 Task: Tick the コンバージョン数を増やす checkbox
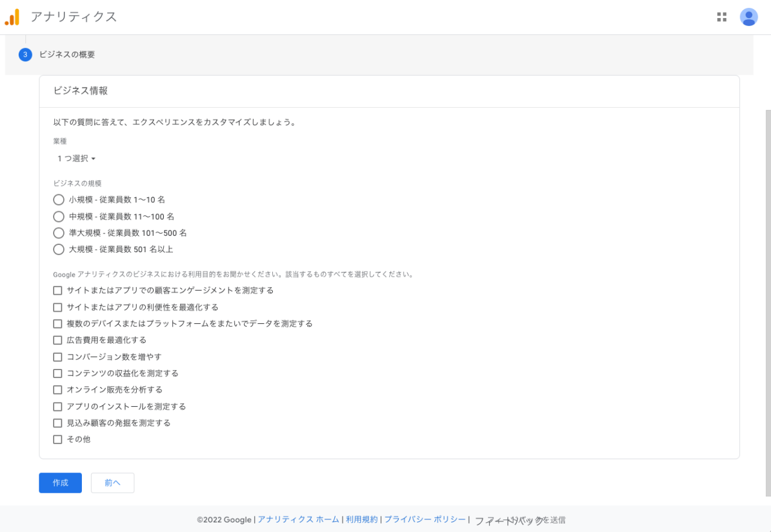click(x=58, y=357)
